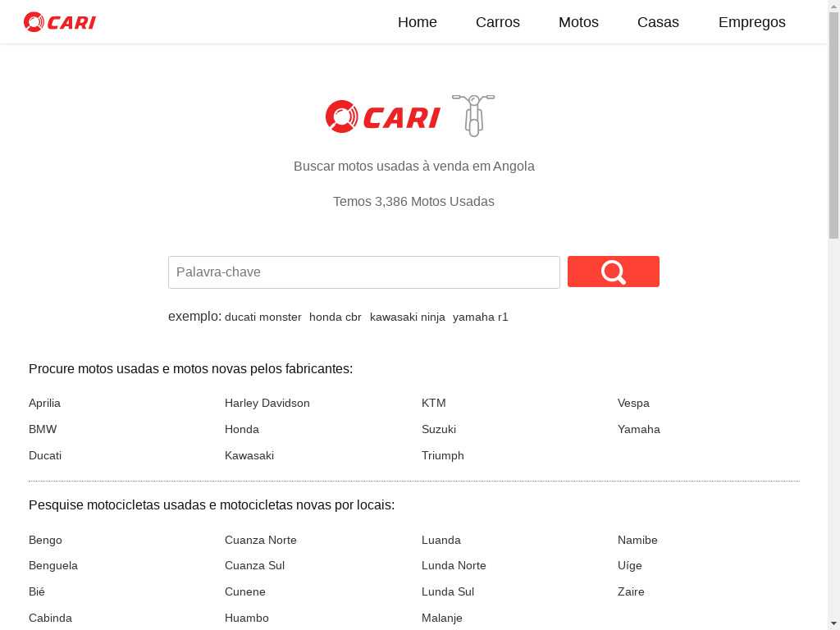Browse BMW motorcycles
This screenshot has height=630, width=840.
click(x=43, y=429)
